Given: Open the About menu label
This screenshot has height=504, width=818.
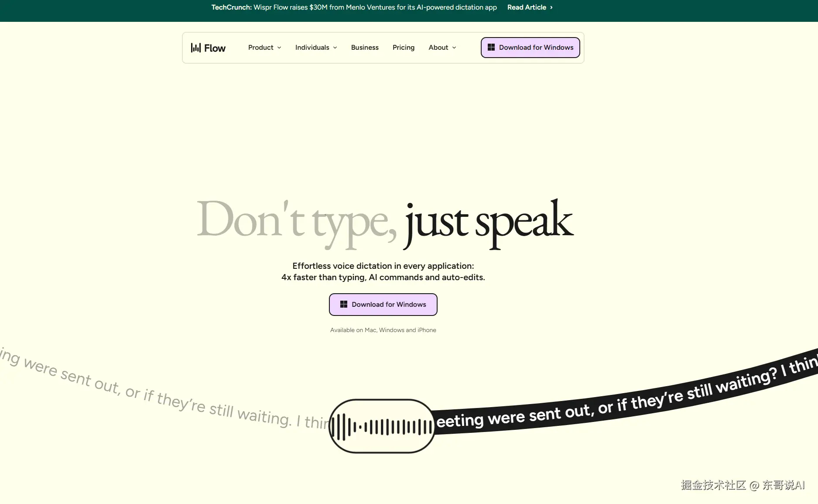Looking at the screenshot, I should [438, 48].
